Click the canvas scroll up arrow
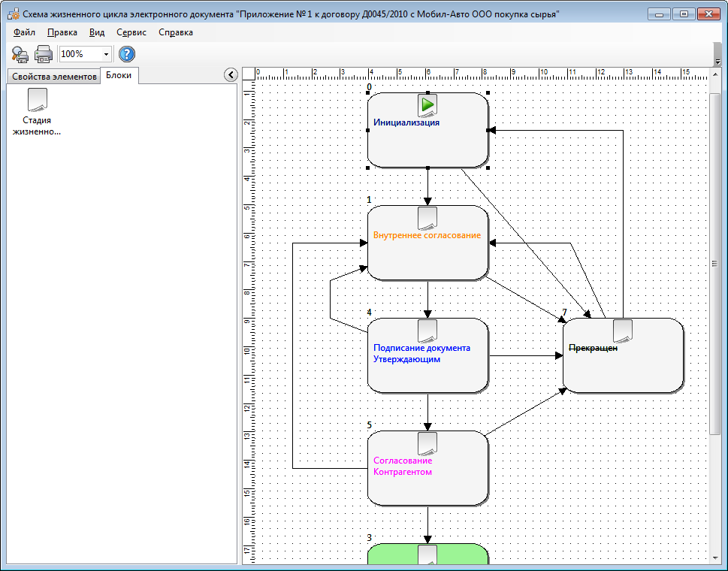Screen dimensions: 728x571 click(715, 74)
